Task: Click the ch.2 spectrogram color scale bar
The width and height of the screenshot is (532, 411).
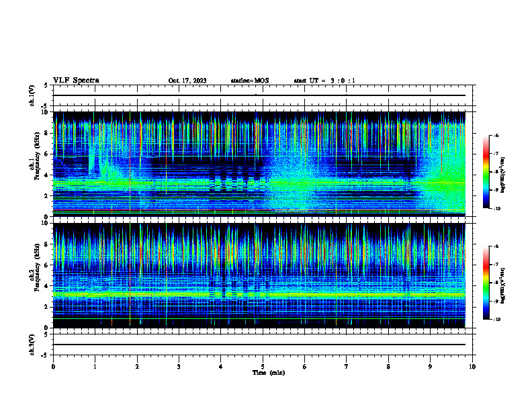Action: 486,283
